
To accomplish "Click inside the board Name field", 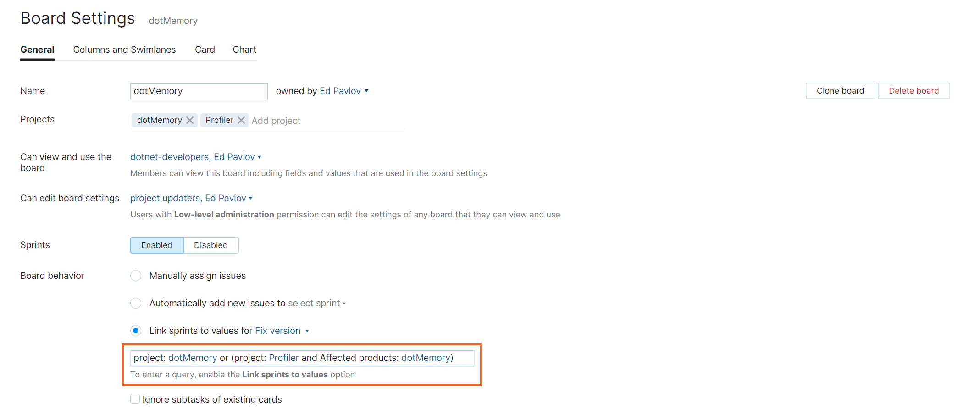I will pyautogui.click(x=199, y=91).
